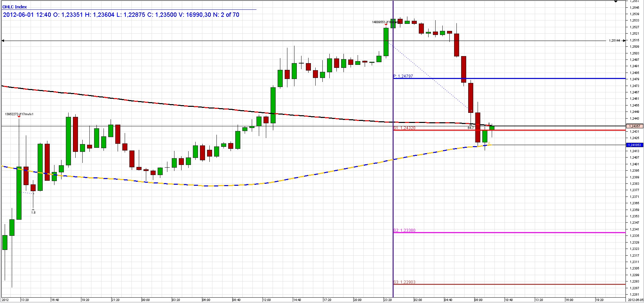Select the pivot label P: 1,24797
This screenshot has height=303, width=644.
[x=403, y=76]
